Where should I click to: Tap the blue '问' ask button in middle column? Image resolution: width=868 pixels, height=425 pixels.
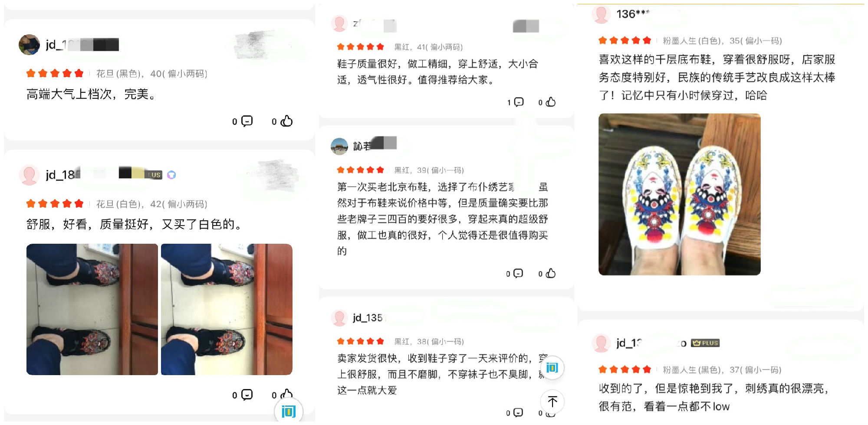(552, 368)
